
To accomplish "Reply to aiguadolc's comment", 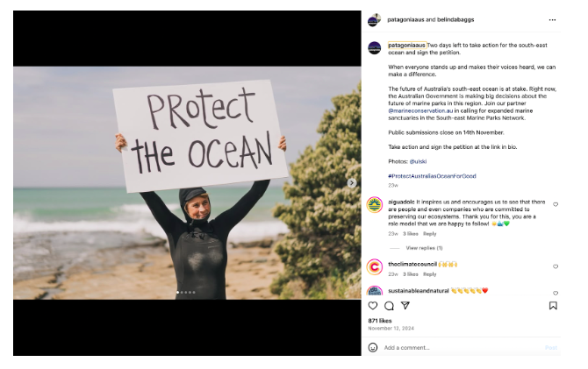I will 430,234.
